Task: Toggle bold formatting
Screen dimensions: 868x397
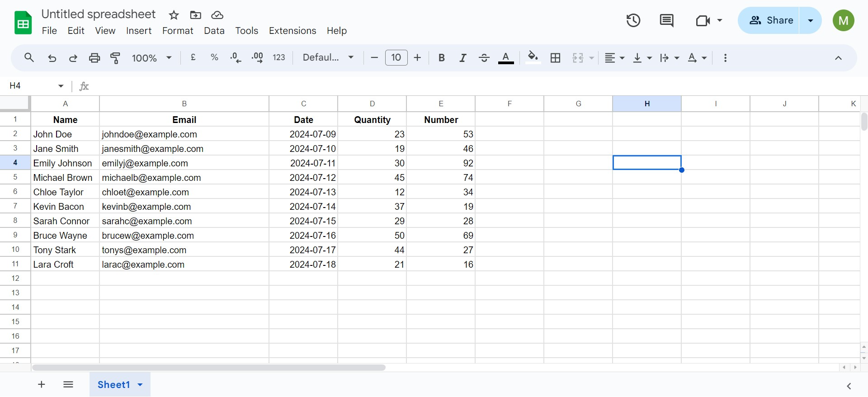Action: click(x=442, y=58)
